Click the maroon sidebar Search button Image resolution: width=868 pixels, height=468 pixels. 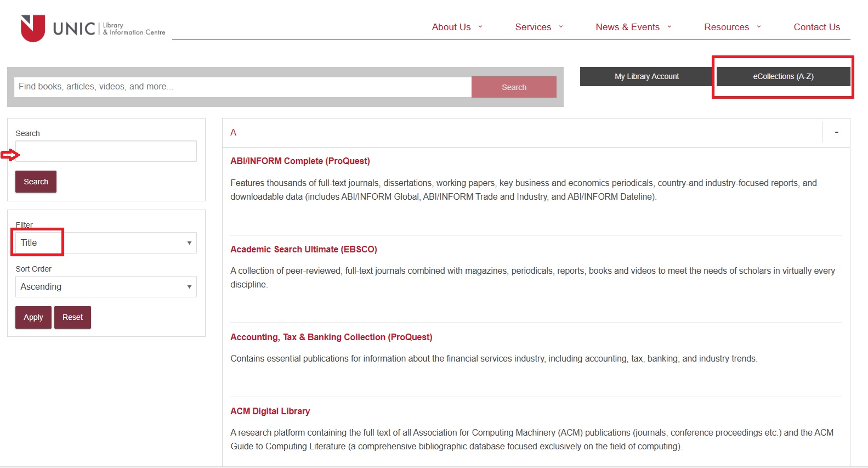click(36, 182)
